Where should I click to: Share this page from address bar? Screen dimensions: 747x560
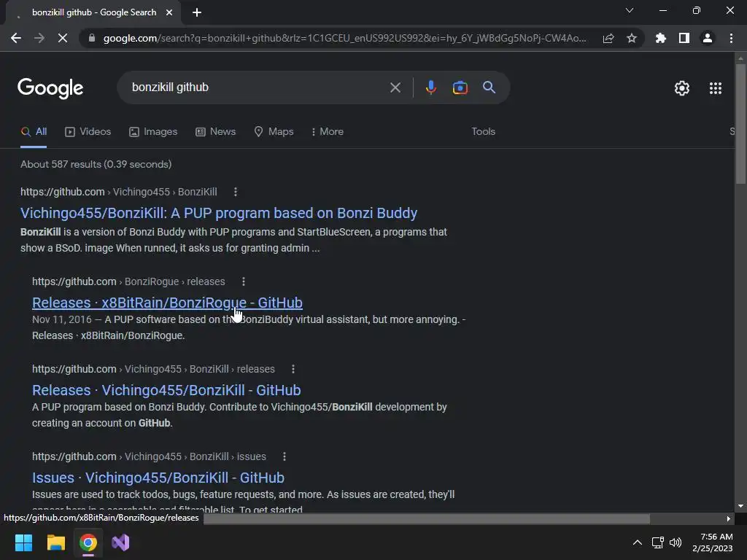click(x=608, y=38)
